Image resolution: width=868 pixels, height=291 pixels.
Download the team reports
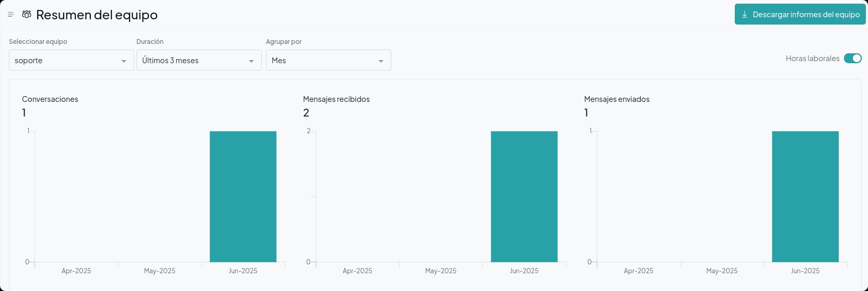click(x=800, y=15)
